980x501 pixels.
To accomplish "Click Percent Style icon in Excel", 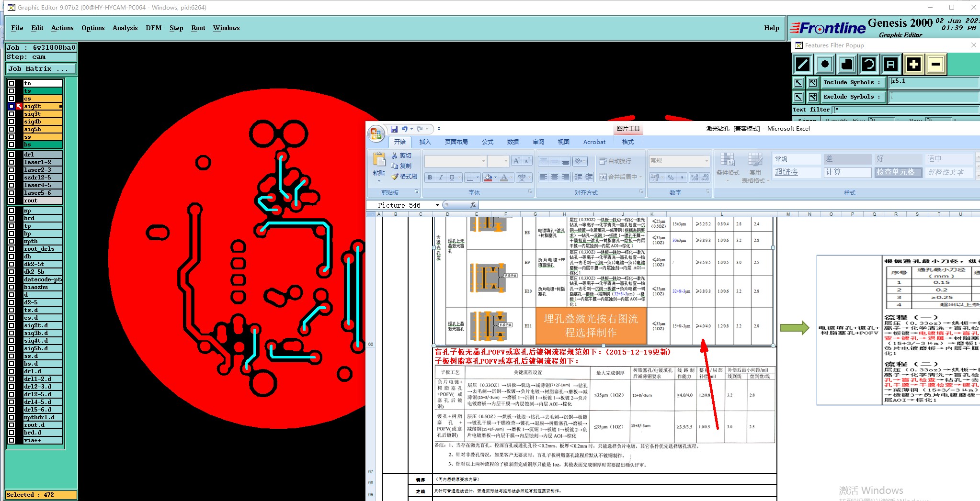I will click(x=671, y=178).
